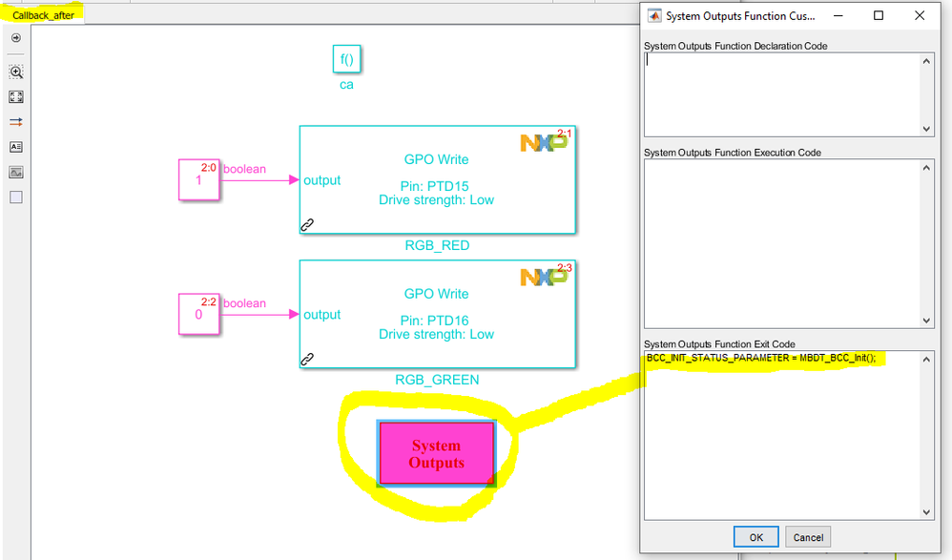Select the constant block with value 0
The height and width of the screenshot is (560, 952).
click(x=199, y=314)
